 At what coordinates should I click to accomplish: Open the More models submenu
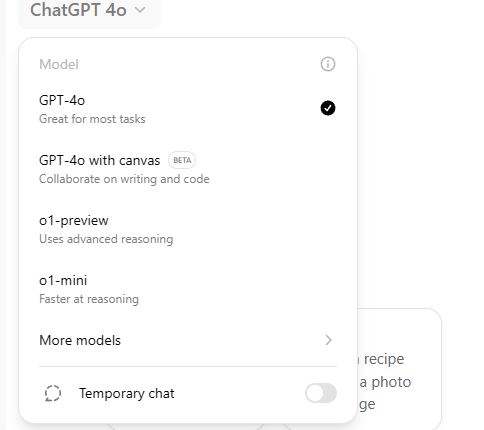point(187,340)
